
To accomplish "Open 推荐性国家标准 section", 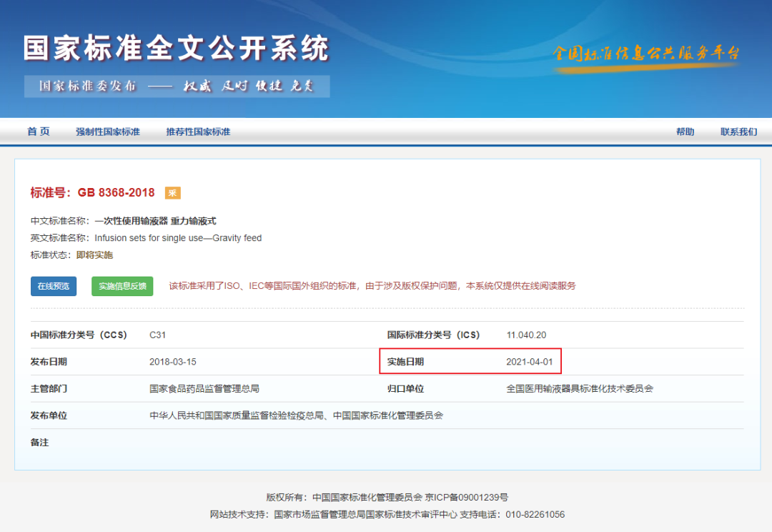I will pyautogui.click(x=198, y=132).
